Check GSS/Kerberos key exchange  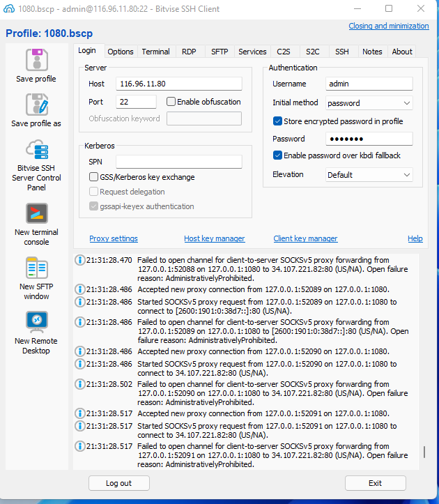coord(93,177)
